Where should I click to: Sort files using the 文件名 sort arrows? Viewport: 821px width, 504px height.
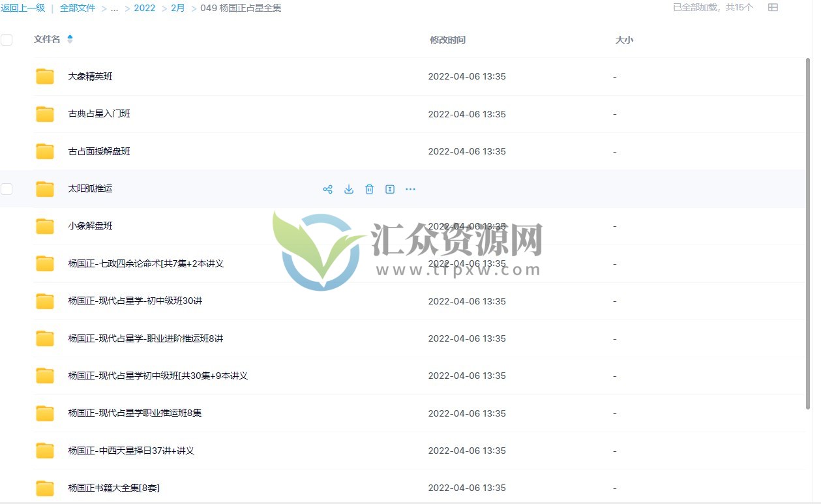(x=70, y=39)
